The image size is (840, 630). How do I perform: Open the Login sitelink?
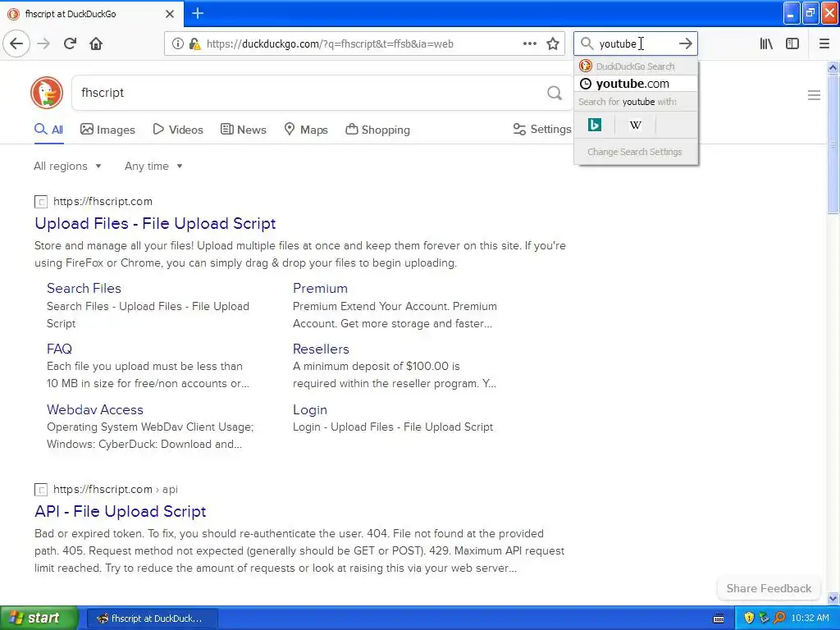pos(309,410)
